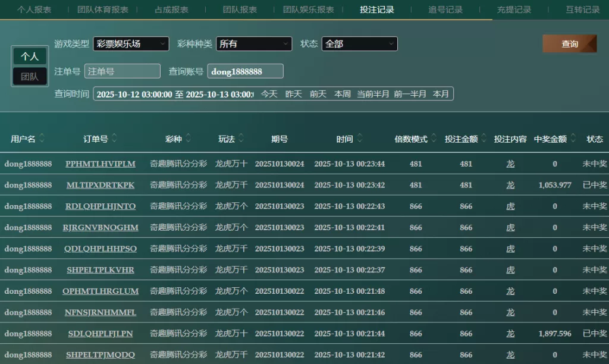Click the 注单号 input field
Screen dimensions: 609x364
(123, 71)
